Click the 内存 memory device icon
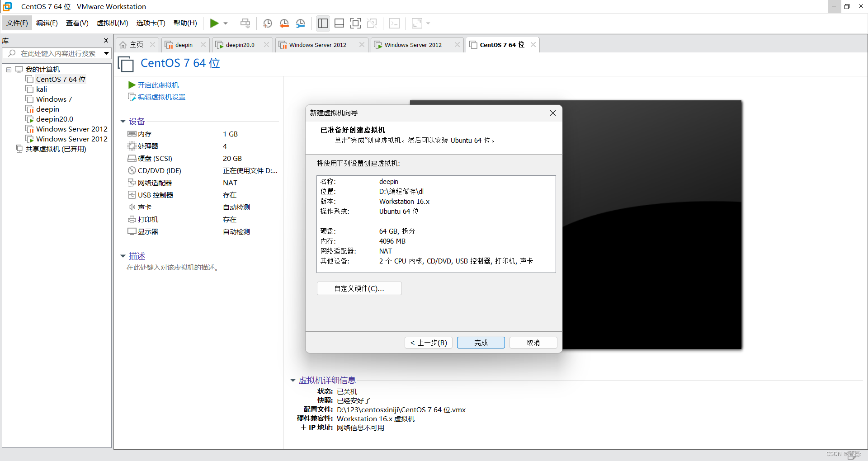Screen dimensions: 868x461 (x=132, y=134)
